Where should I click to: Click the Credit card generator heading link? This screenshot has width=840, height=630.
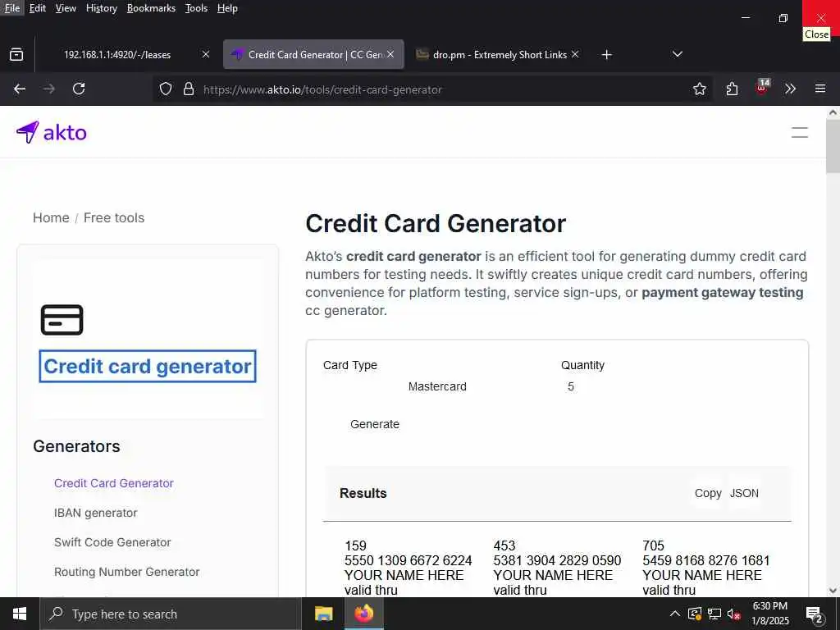[x=148, y=367]
